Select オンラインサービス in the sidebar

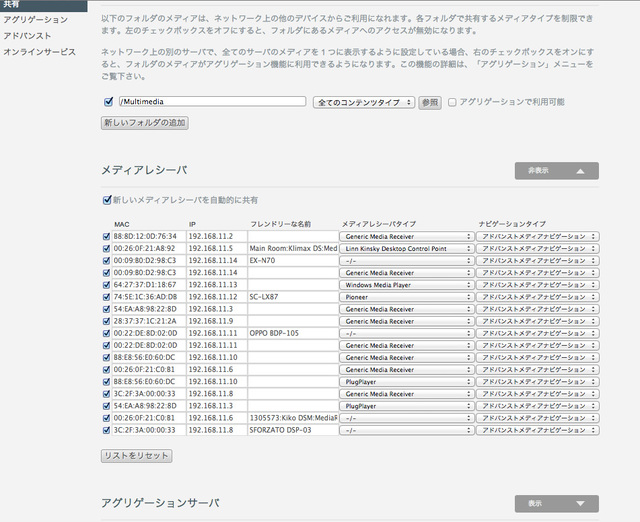[39, 51]
